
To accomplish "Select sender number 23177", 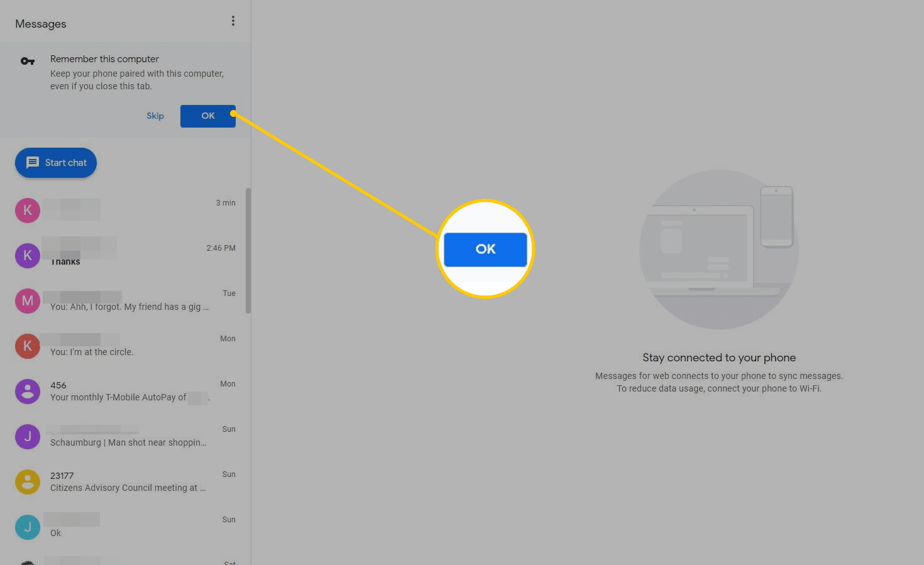I will [62, 476].
